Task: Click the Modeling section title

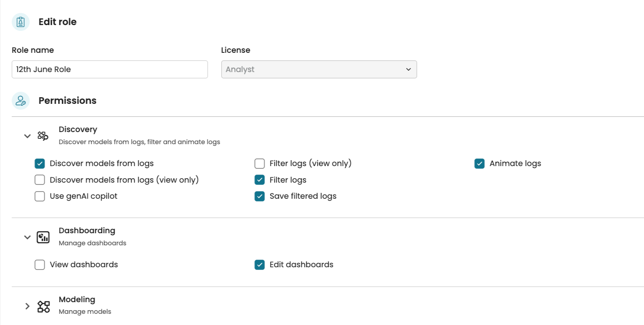Action: (77, 299)
